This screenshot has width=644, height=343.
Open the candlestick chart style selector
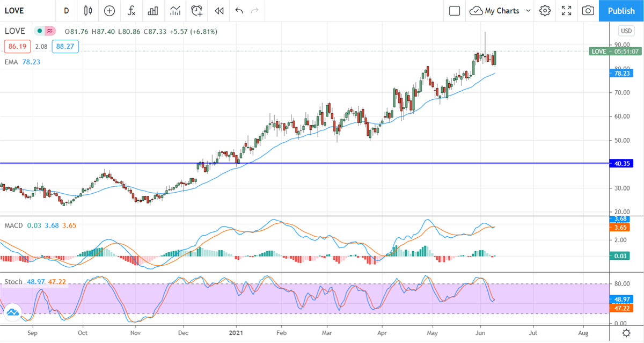pos(88,11)
